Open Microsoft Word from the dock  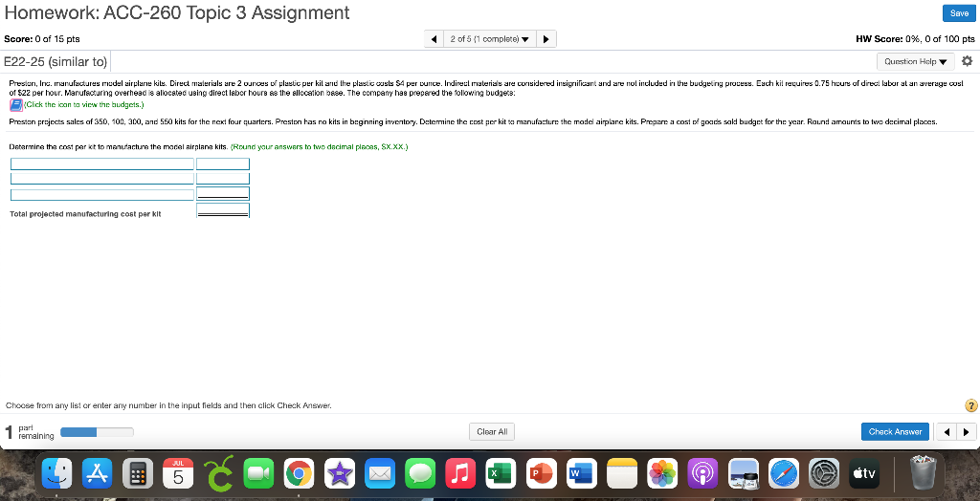point(582,473)
